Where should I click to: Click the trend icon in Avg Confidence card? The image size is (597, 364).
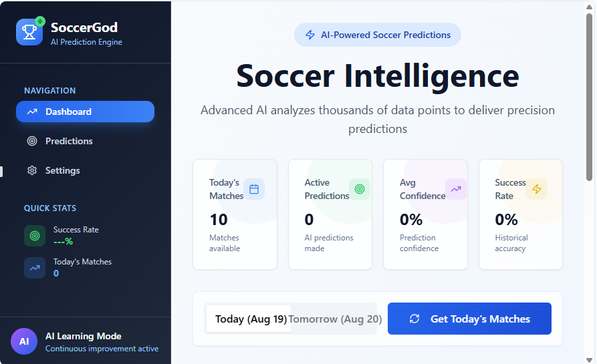click(456, 189)
